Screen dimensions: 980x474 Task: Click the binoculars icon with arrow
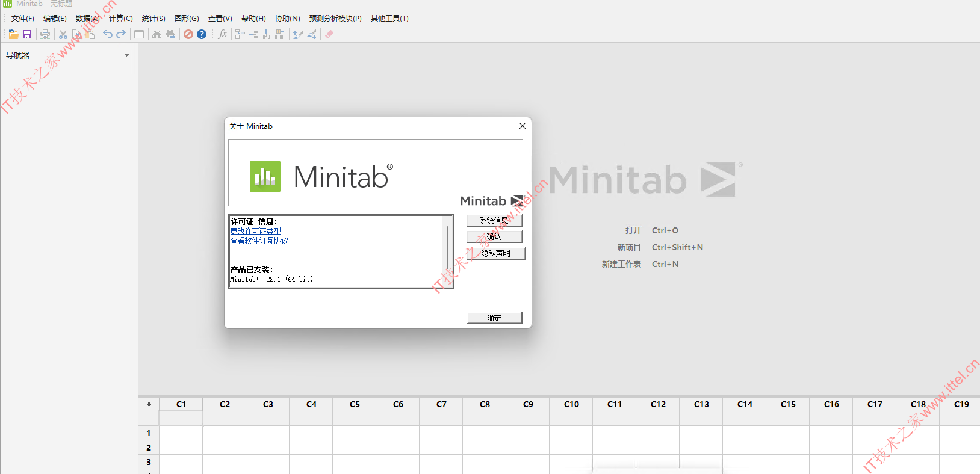pyautogui.click(x=170, y=34)
